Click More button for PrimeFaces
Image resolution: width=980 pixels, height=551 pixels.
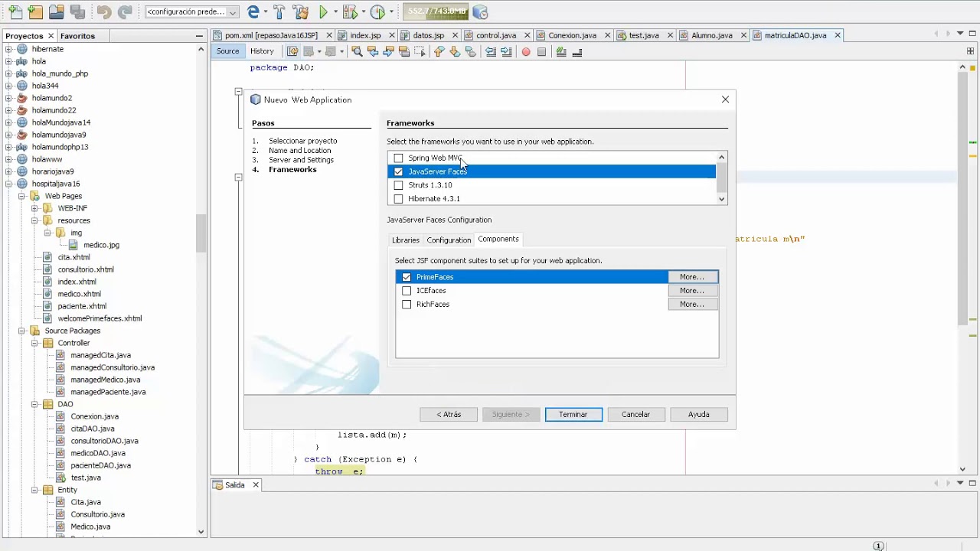(x=692, y=277)
